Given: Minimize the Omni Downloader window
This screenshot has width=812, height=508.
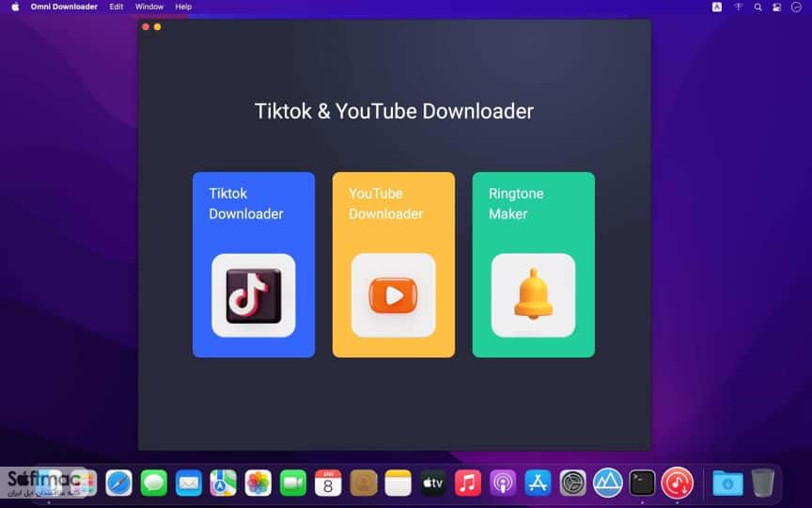Looking at the screenshot, I should pos(158,27).
